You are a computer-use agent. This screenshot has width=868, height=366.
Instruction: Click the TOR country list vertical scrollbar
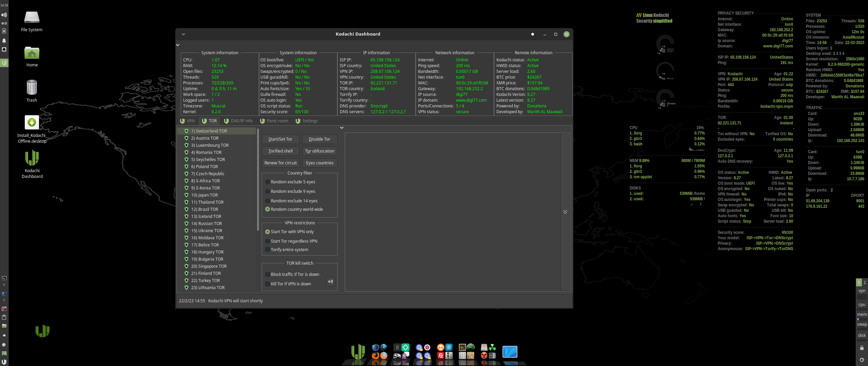pyautogui.click(x=258, y=180)
